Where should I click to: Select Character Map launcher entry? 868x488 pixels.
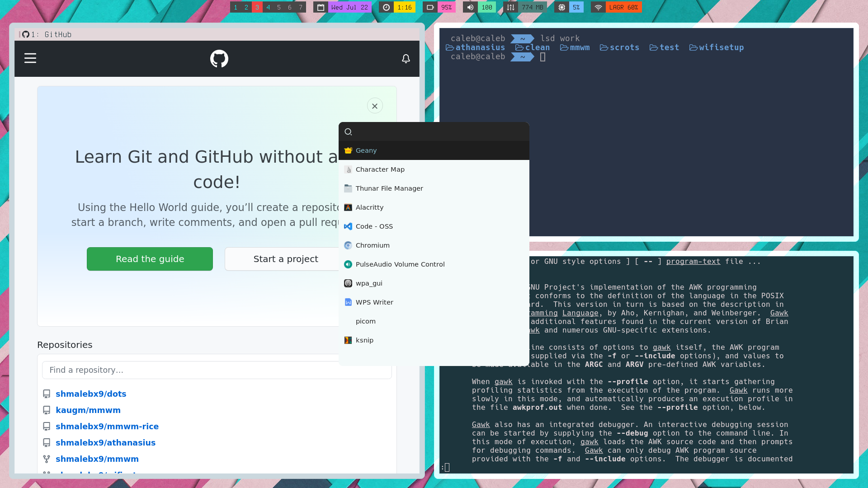click(x=380, y=169)
